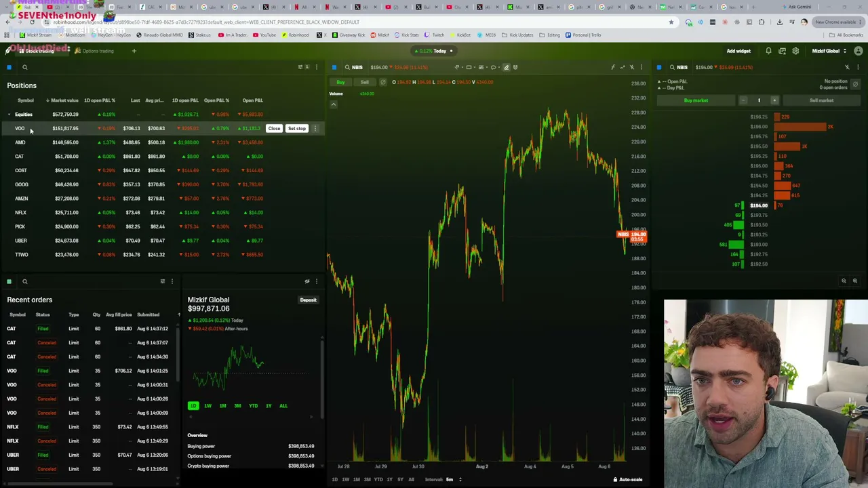Screen dimensions: 868x488
Task: Open the kebab menu in Positions widget header
Action: click(316, 67)
